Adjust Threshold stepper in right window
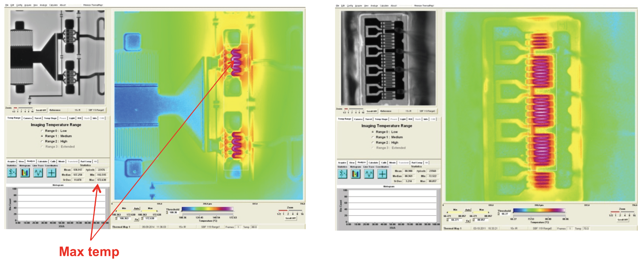This screenshot has width=644, height=264. click(499, 214)
